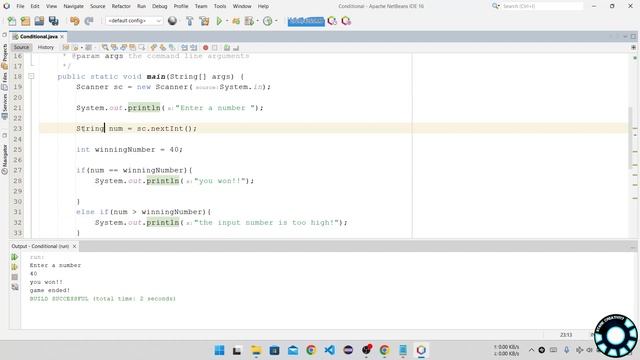Open the Profile Project dropdown arrow
This screenshot has height=360, width=640.
257,21
